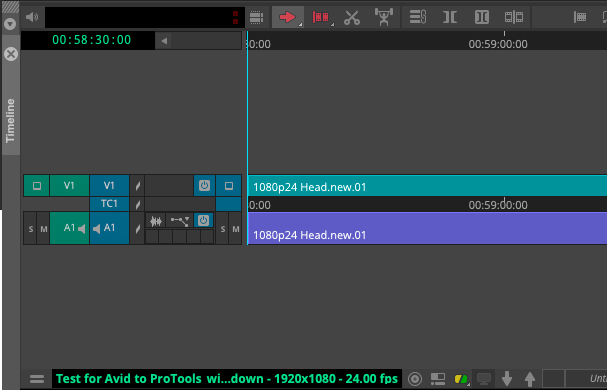Open the yellow-green color correction dropdown icon
Viewport: 607px width, 390px height.
coord(461,379)
